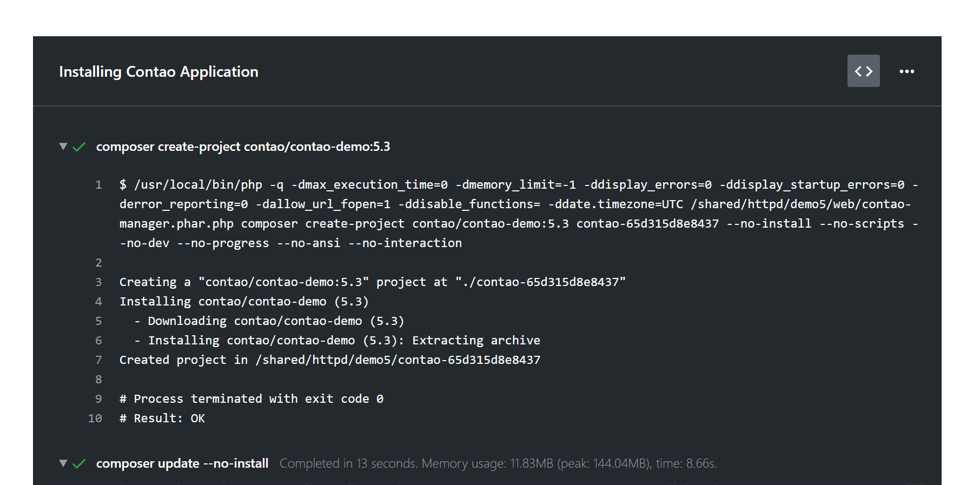980x485 pixels.
Task: Open the three-dot more options menu
Action: pos(907,71)
